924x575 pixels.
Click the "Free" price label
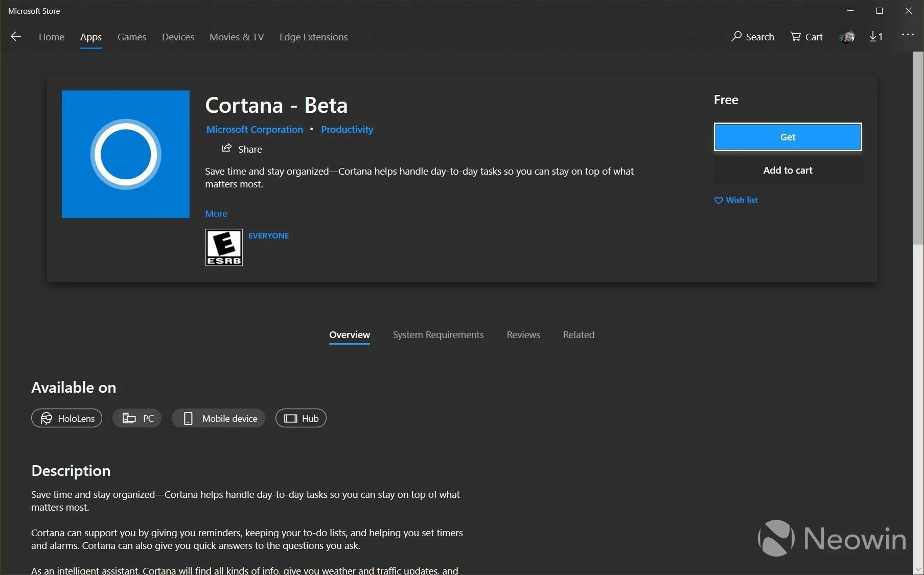tap(726, 100)
